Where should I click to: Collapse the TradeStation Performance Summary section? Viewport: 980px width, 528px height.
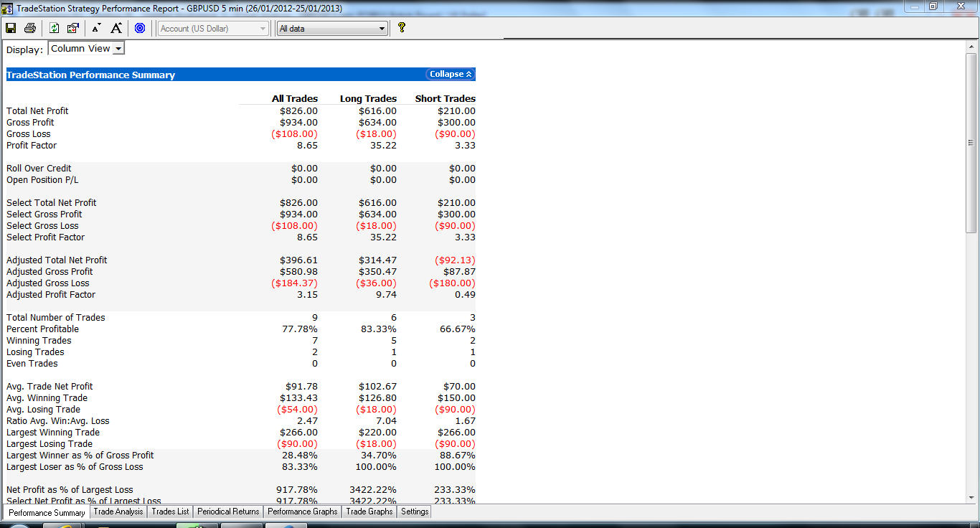451,74
